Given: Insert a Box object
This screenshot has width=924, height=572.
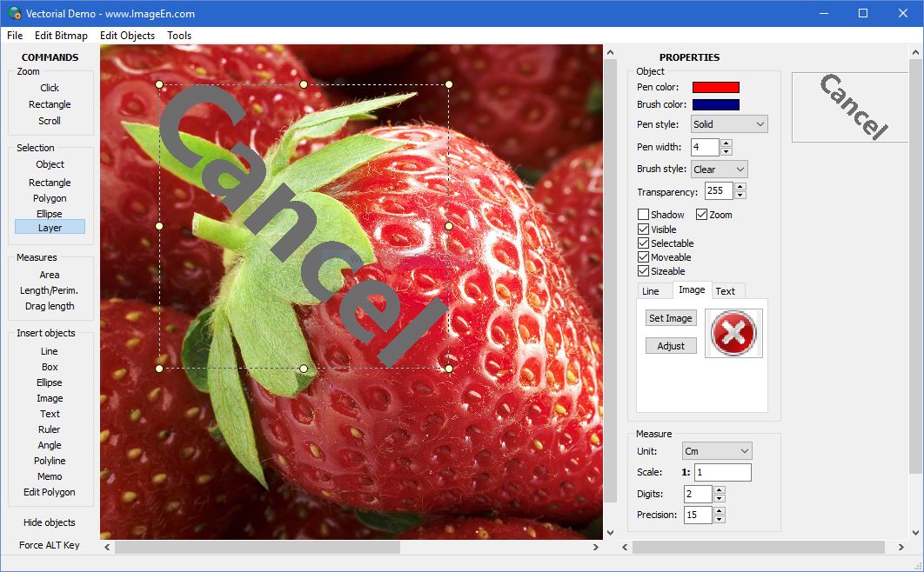Looking at the screenshot, I should click(x=50, y=367).
